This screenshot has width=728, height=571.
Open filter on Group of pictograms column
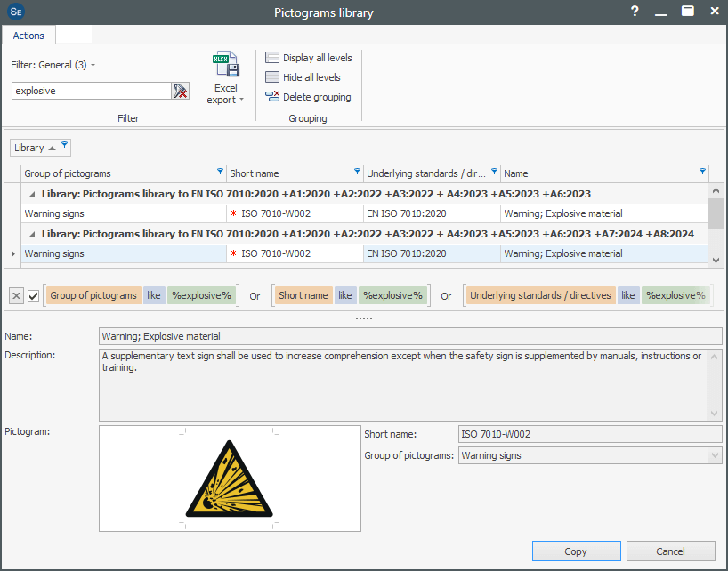coord(221,172)
